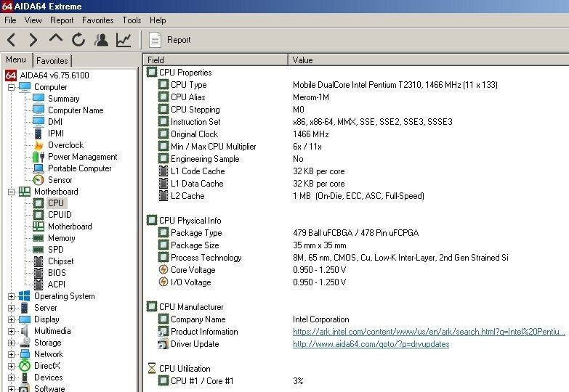This screenshot has height=392, width=569.
Task: Collapse the Motherboard tree node
Action: coord(11,192)
